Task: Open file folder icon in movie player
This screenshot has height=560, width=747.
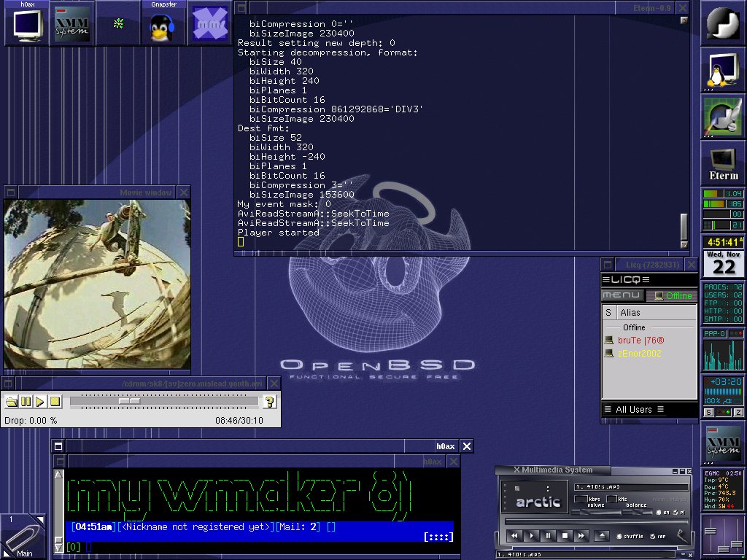Action: click(x=12, y=402)
